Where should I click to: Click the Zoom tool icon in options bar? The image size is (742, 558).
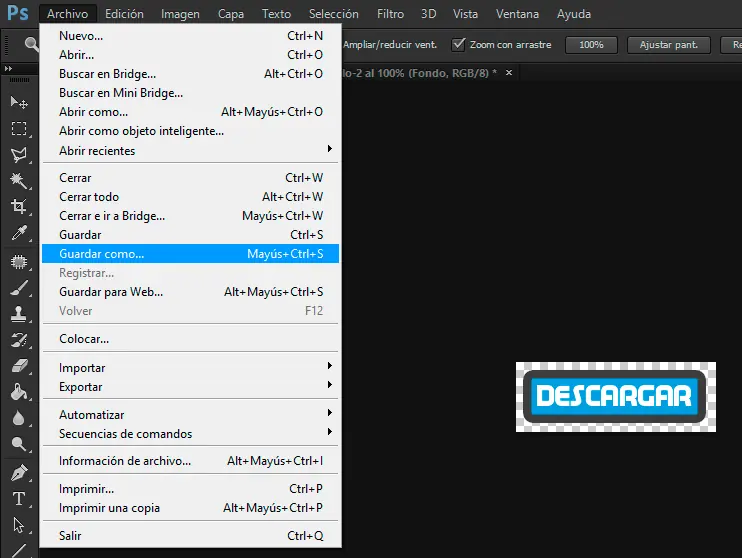[31, 44]
